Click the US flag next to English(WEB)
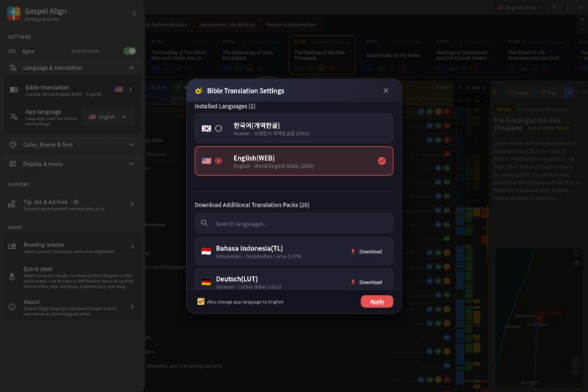Screen dimensions: 588x392 point(206,161)
